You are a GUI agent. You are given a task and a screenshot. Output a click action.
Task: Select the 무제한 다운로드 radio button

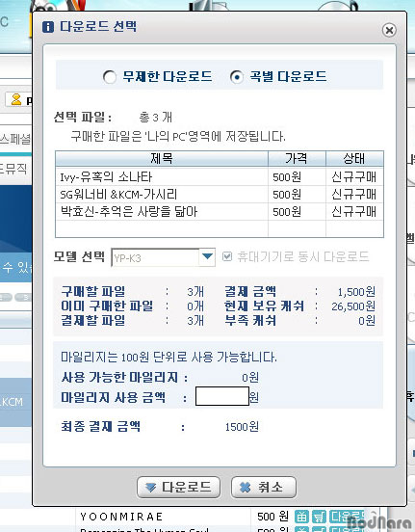(110, 77)
